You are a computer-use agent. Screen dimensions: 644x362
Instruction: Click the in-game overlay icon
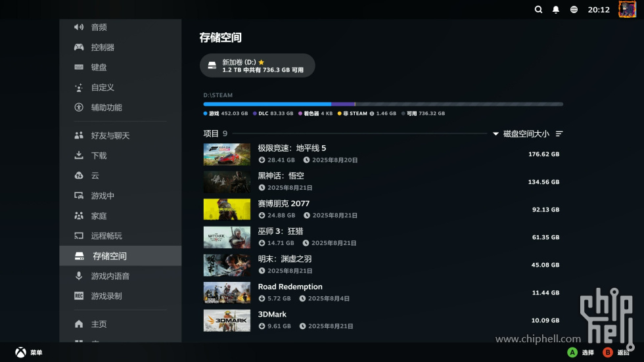point(79,195)
